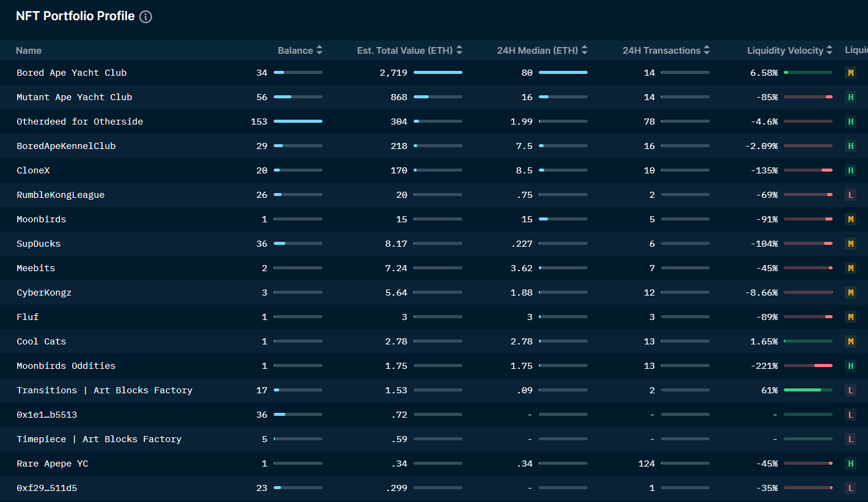Select the Moonbirds row name

coord(42,219)
